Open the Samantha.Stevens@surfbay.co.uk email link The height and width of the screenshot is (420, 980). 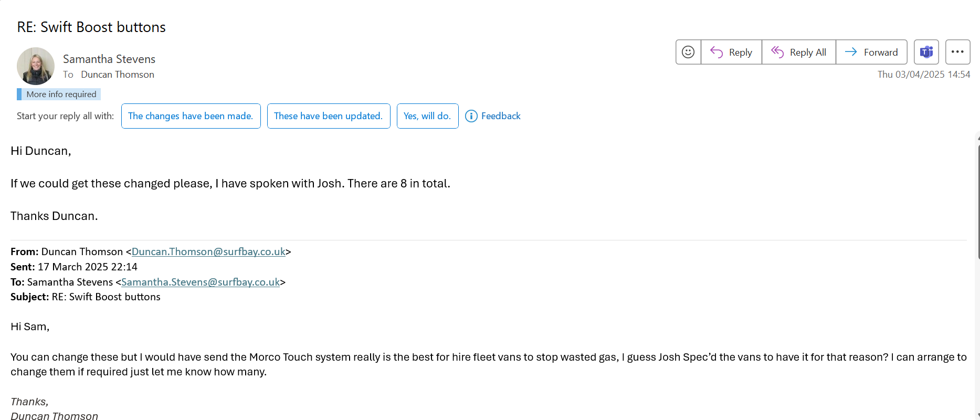tap(201, 282)
